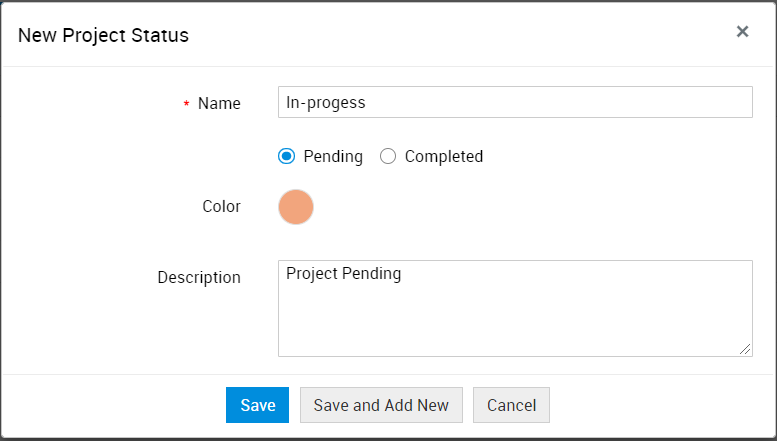Click the 'Completed' radio label text
Image resolution: width=777 pixels, height=441 pixels.
(444, 156)
